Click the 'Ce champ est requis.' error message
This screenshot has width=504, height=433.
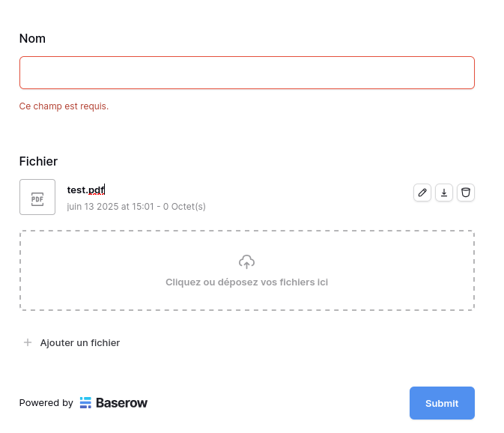point(64,106)
